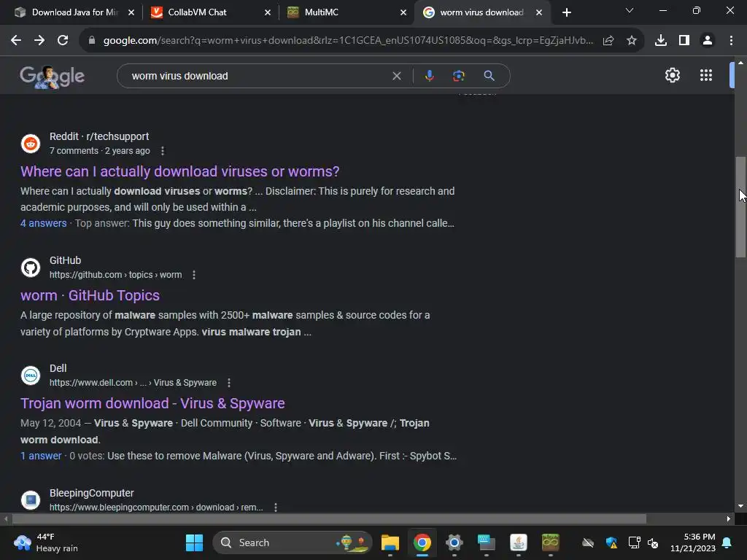Click the horizontal scrollbar thumb

(329, 518)
